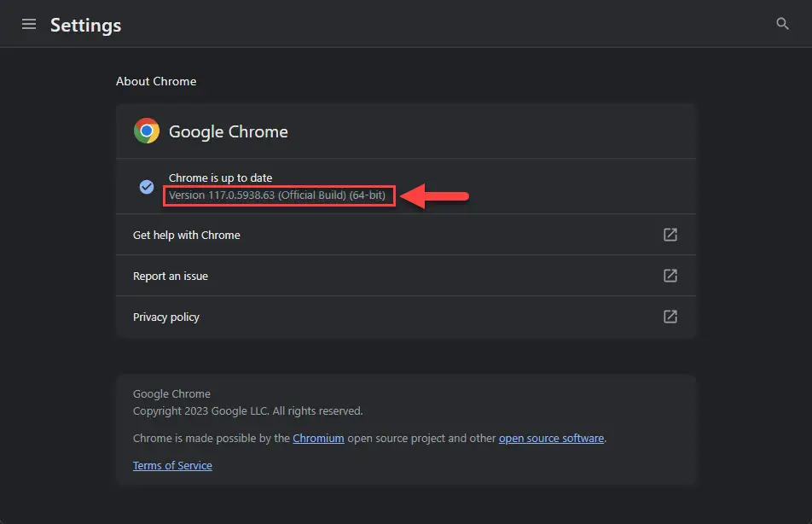Click the Settings page title
This screenshot has height=524, width=812.
coord(86,26)
